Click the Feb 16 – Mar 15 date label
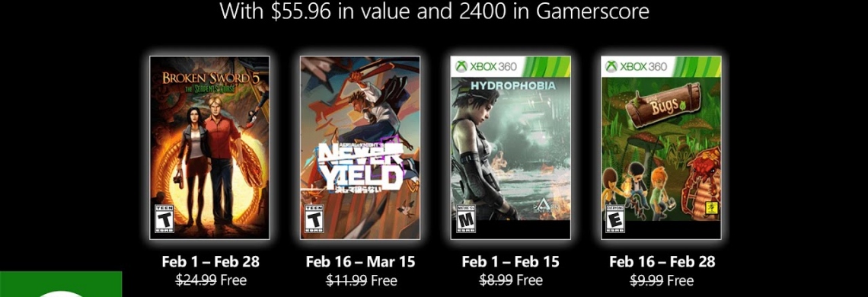Image resolution: width=868 pixels, height=297 pixels. [x=360, y=261]
